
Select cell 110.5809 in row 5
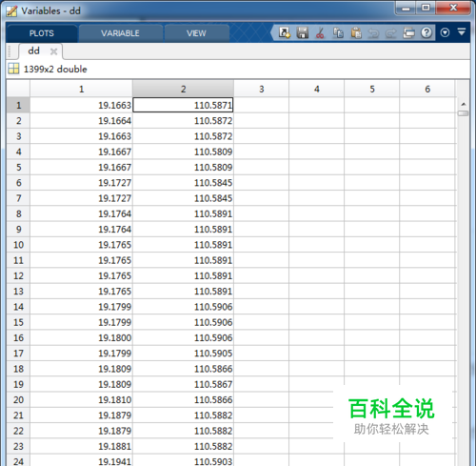(183, 167)
